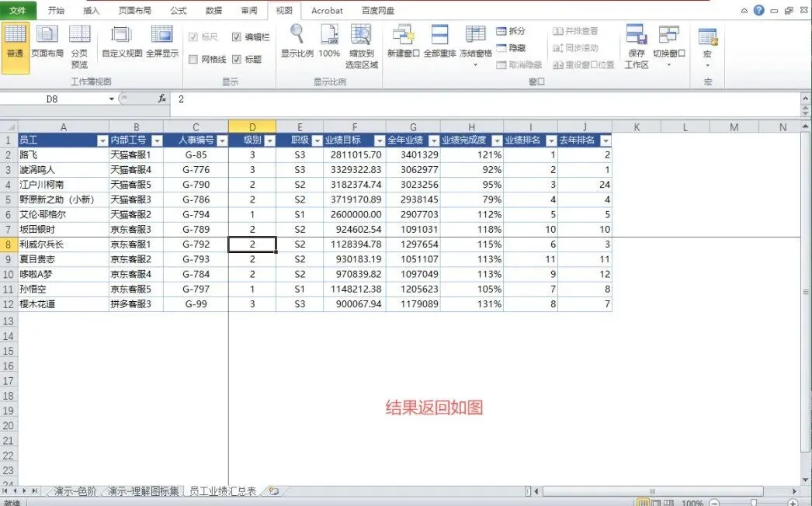
Task: Reset zoom to 100%
Action: (x=329, y=41)
